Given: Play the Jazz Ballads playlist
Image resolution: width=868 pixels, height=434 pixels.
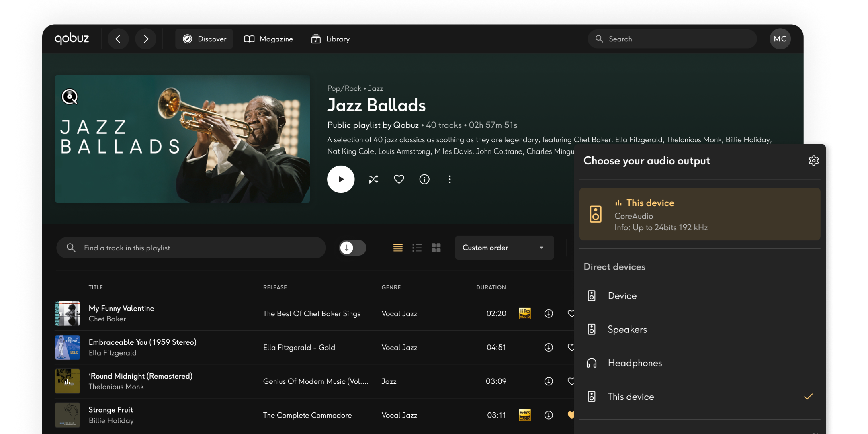Looking at the screenshot, I should 341,179.
